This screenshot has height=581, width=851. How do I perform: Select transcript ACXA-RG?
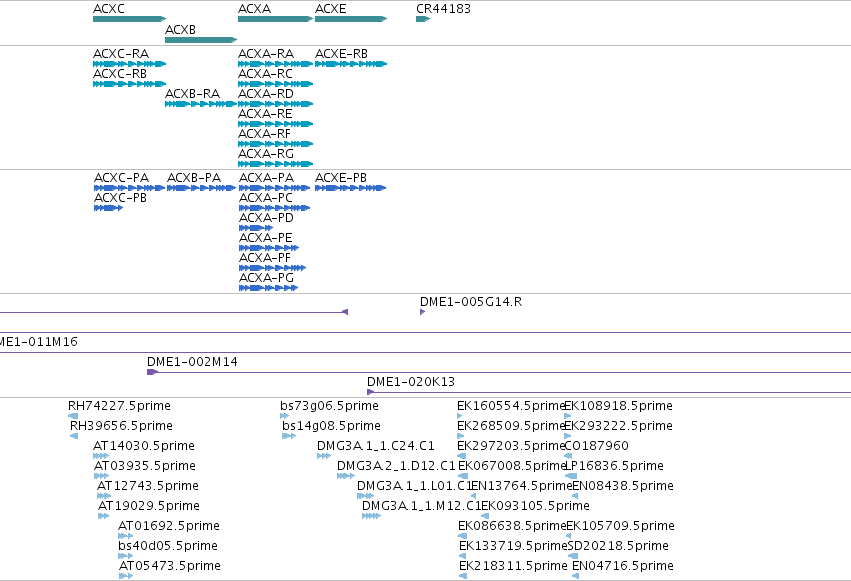(276, 164)
